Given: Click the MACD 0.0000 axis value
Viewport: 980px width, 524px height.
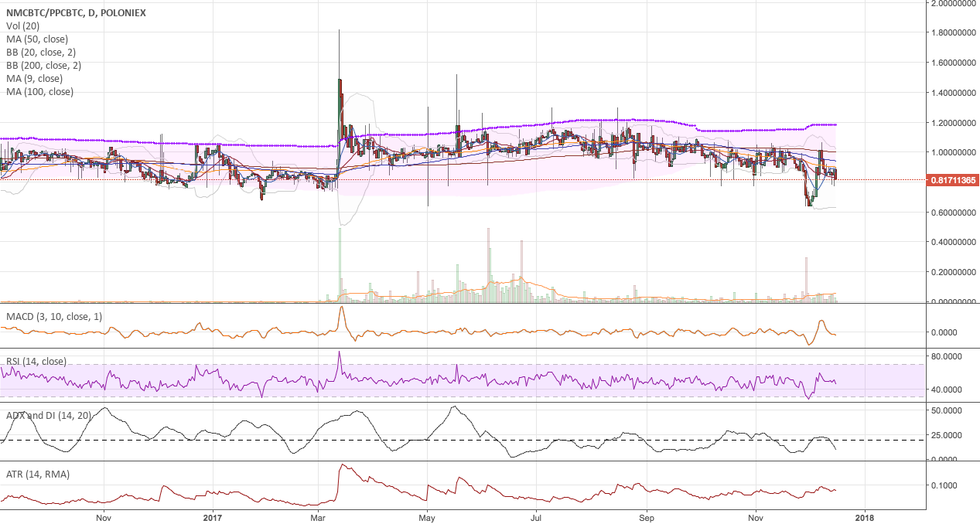Looking at the screenshot, I should coord(945,332).
